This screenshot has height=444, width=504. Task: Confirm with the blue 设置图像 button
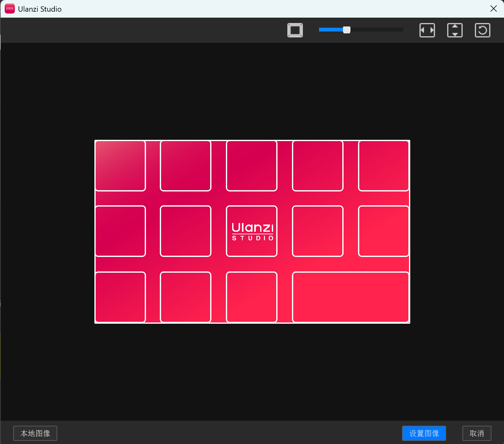point(424,433)
